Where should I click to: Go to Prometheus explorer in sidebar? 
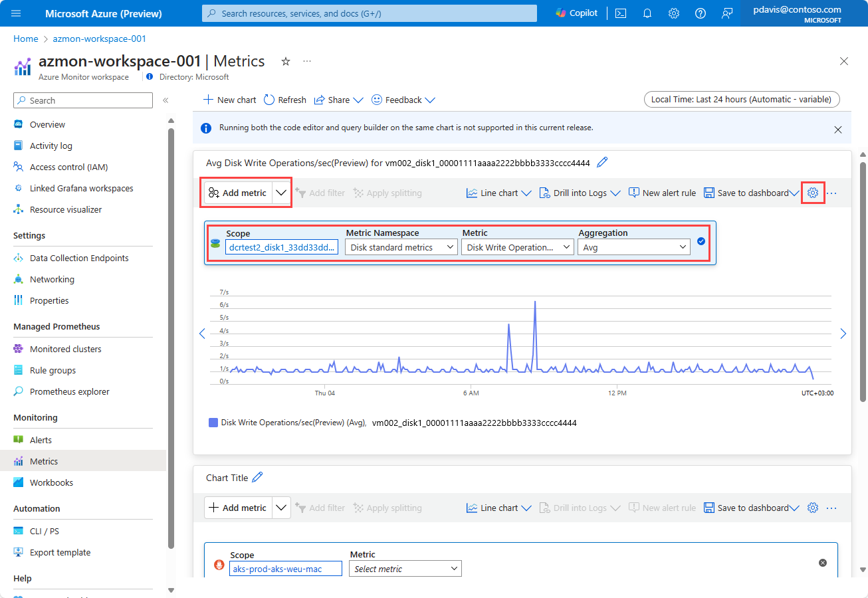point(69,391)
